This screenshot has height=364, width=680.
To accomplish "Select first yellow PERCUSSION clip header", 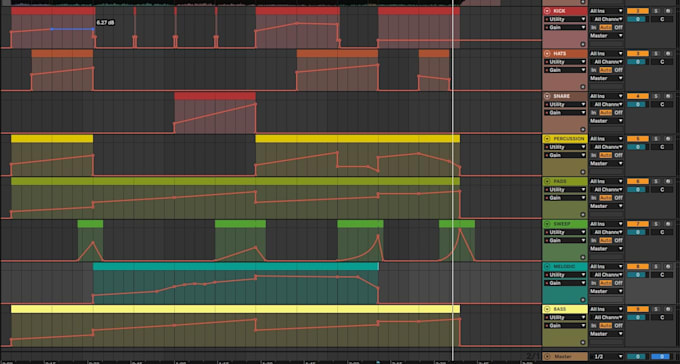I will coord(52,139).
